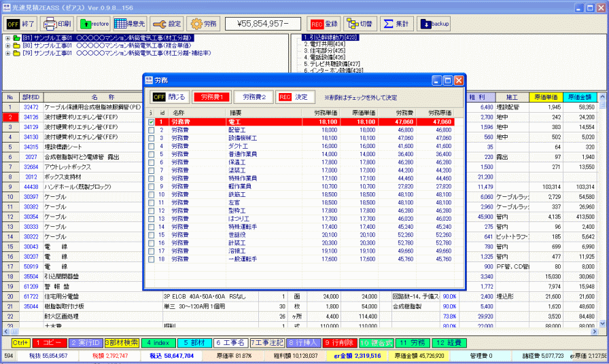Click the 4 index function key

click(158, 343)
